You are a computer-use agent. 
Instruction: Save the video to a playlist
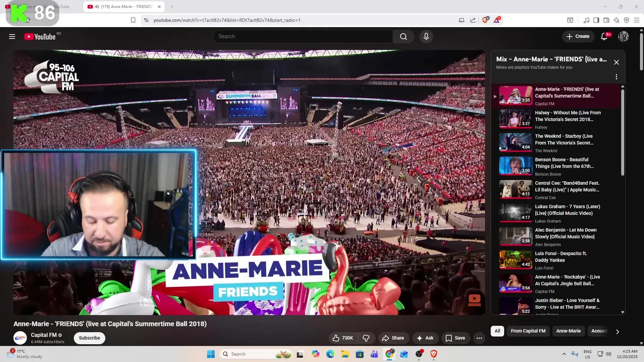pos(455,338)
